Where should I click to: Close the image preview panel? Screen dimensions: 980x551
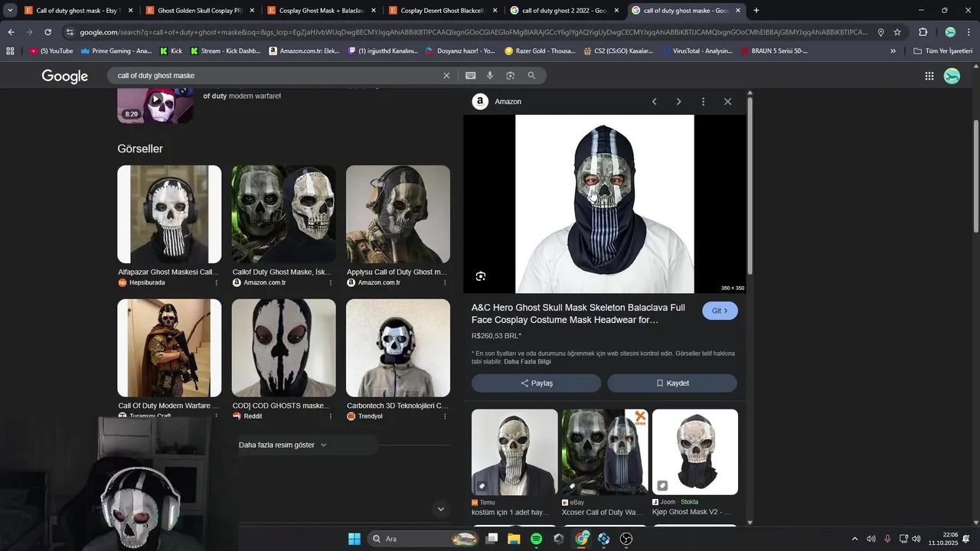727,101
